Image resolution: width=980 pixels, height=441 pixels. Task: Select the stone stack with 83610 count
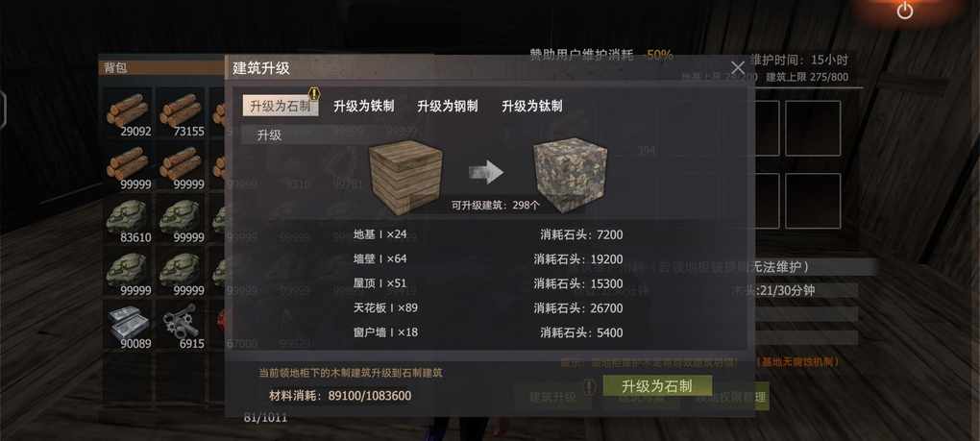pos(128,219)
